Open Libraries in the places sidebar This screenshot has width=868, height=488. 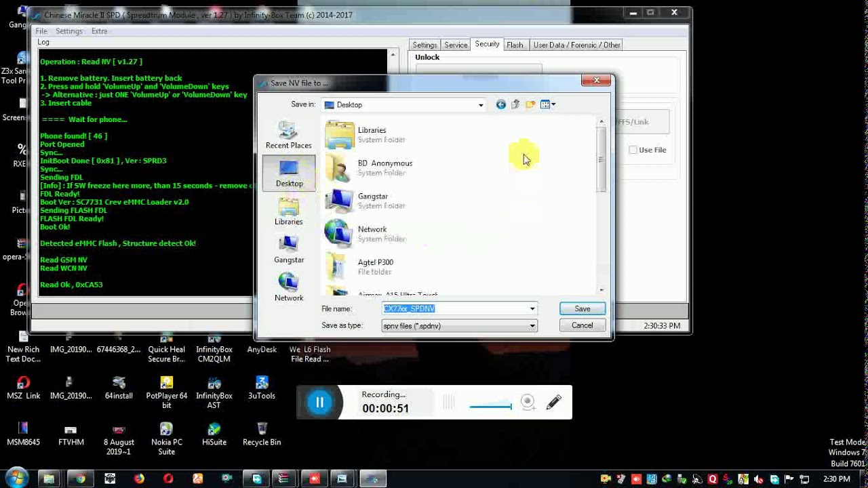click(x=289, y=212)
